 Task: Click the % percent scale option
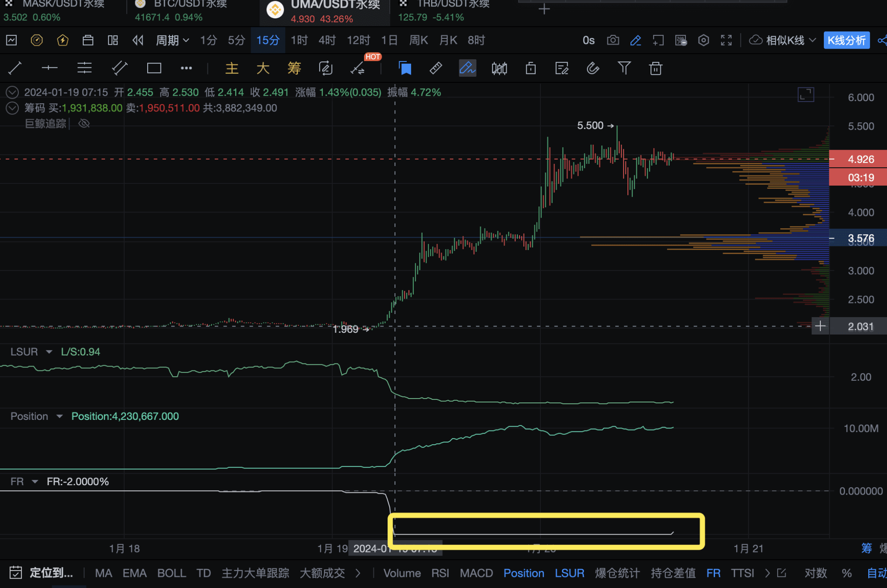coord(846,573)
